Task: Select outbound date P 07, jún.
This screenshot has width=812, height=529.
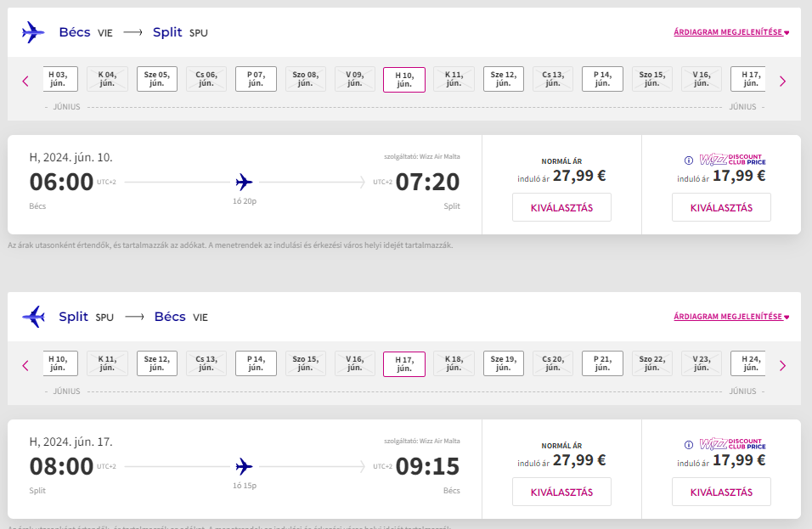Action: click(256, 79)
